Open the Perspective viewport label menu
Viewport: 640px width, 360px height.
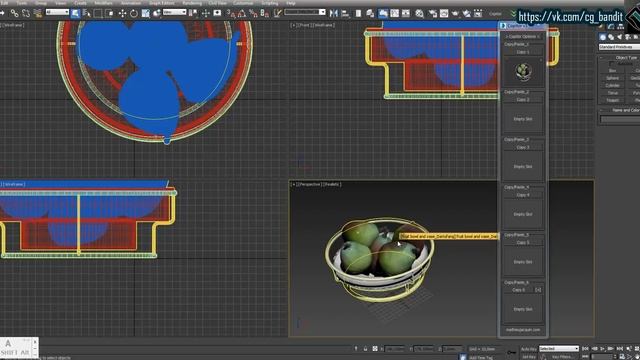click(309, 184)
